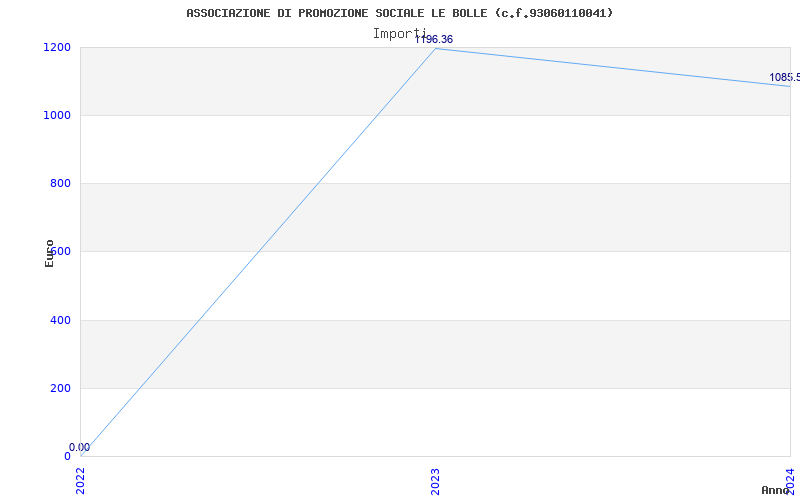This screenshot has height=500, width=800.
Task: Click the 2024 x-axis year label
Action: pos(790,480)
